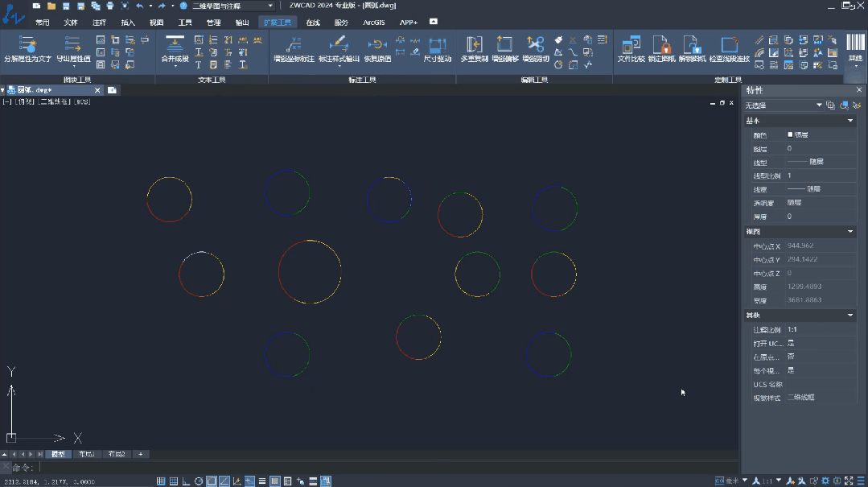Click the 增强坐标标注 icon
The image size is (868, 487).
294,44
